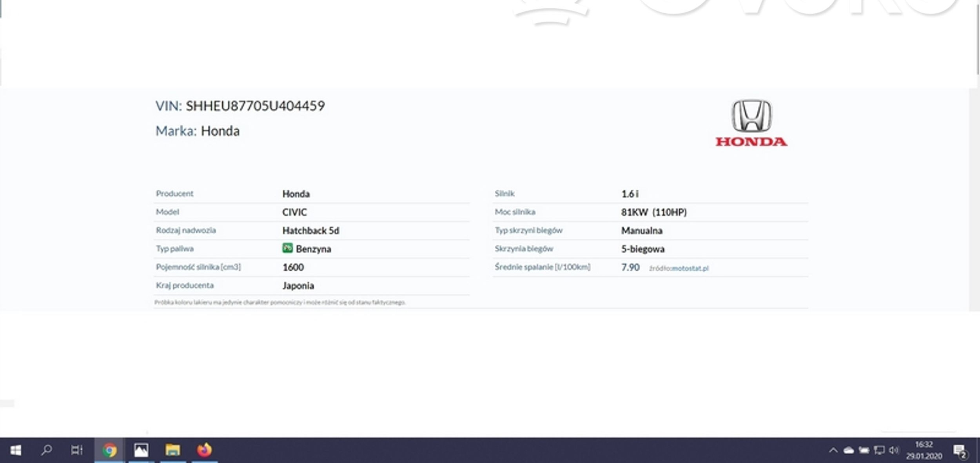Image resolution: width=980 pixels, height=463 pixels.
Task: Open the Photos app in taskbar
Action: [x=141, y=450]
